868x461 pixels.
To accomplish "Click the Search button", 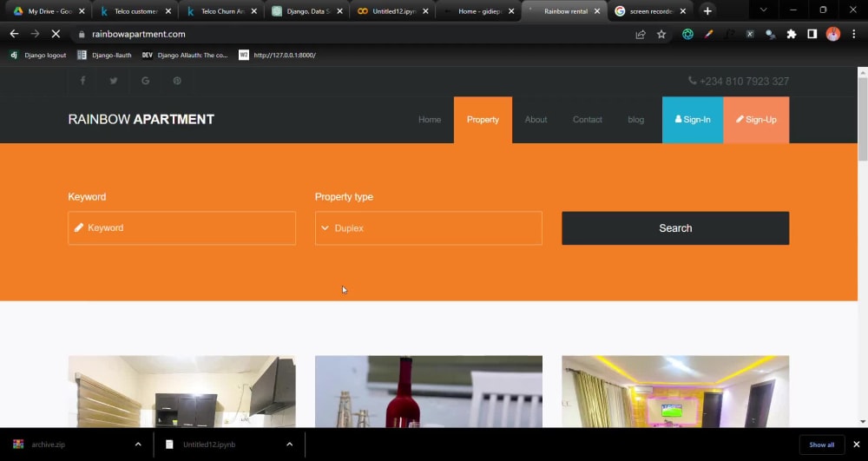I will click(675, 228).
